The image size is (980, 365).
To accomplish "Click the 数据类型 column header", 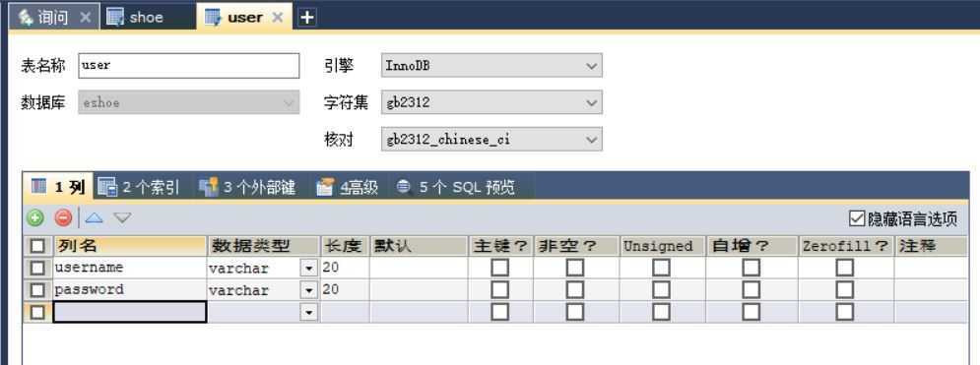I will click(263, 246).
